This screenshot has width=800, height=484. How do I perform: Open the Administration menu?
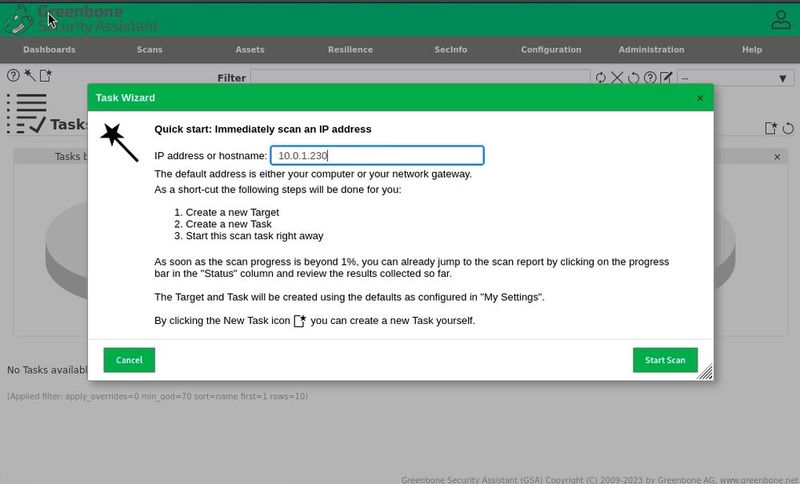click(652, 49)
